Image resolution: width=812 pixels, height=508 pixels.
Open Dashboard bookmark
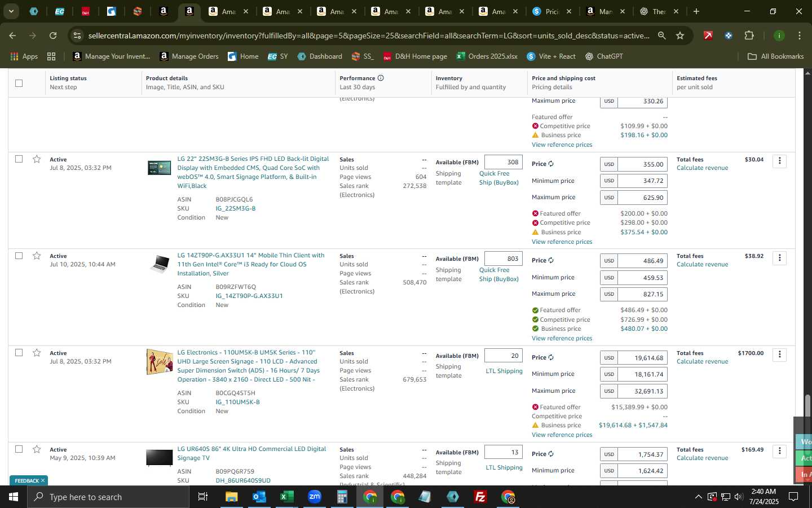pos(320,56)
